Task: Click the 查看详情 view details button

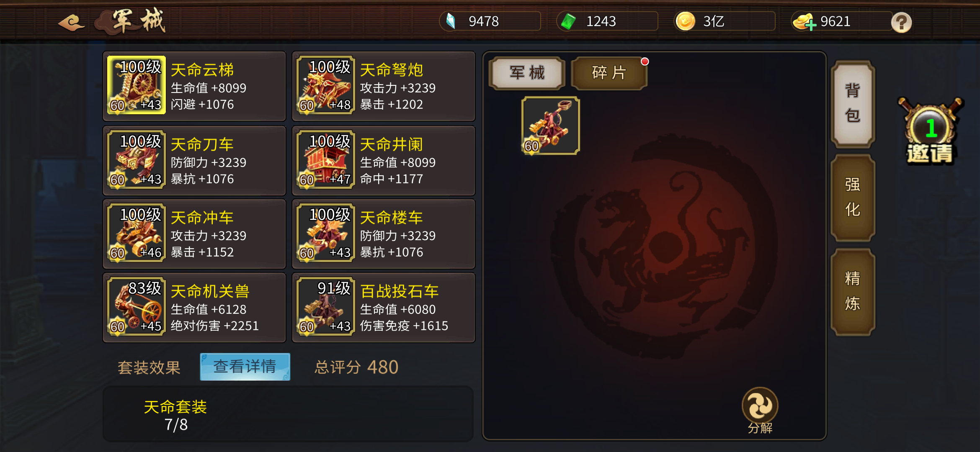Action: [245, 367]
